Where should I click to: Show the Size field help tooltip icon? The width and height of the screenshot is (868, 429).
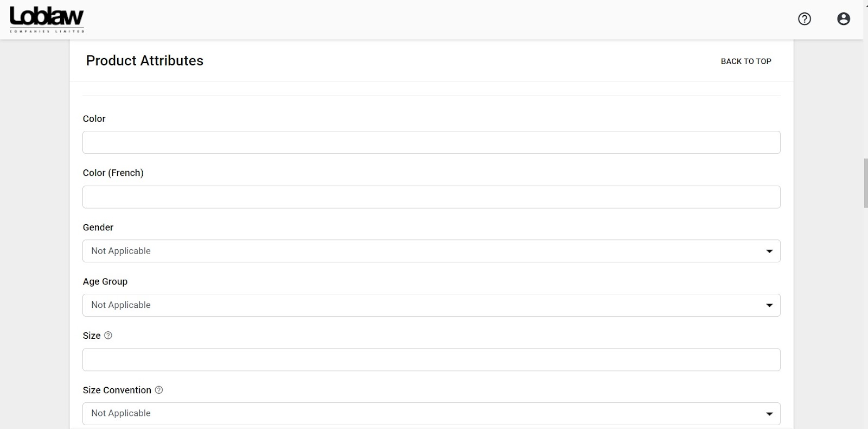pyautogui.click(x=108, y=336)
